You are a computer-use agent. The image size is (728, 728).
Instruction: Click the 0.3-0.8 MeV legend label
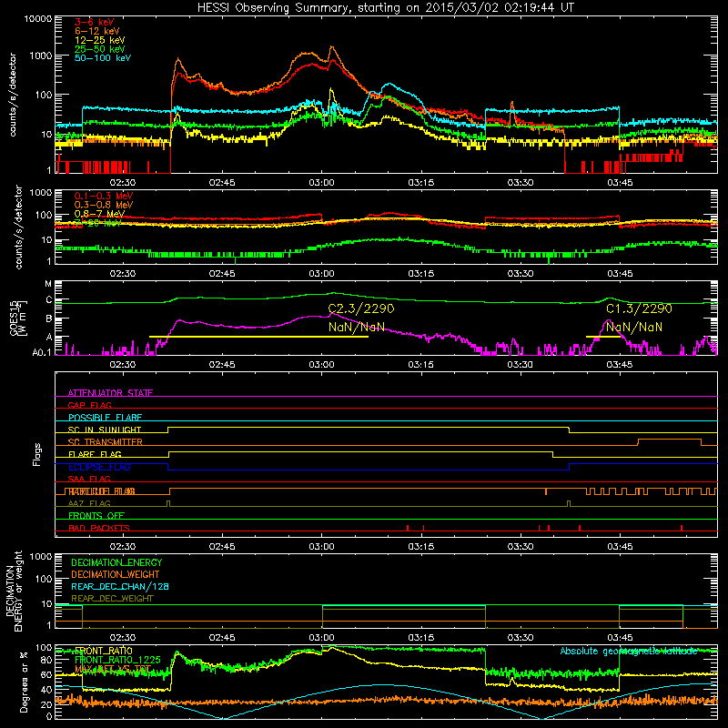[104, 205]
